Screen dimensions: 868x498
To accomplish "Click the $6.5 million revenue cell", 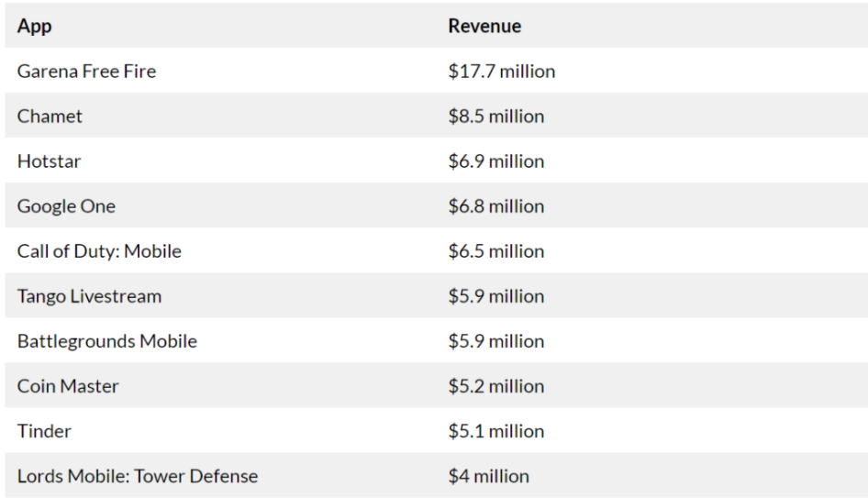I will 495,250.
